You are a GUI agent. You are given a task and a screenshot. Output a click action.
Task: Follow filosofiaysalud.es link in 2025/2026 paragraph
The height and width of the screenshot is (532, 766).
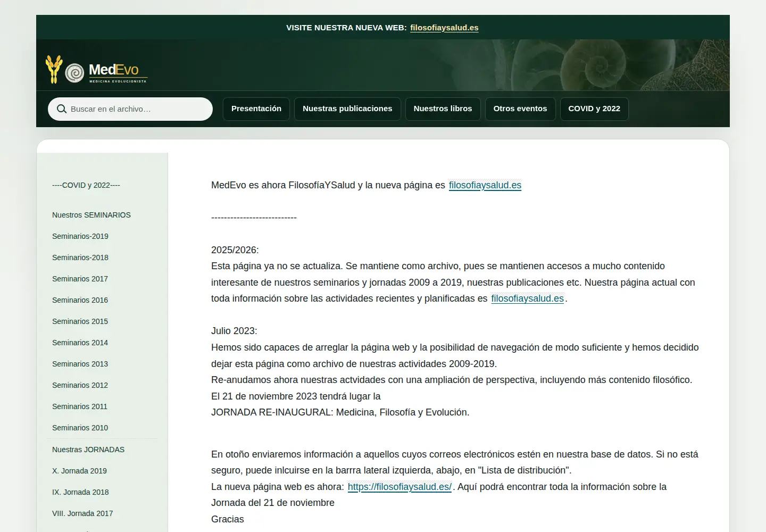tap(528, 298)
